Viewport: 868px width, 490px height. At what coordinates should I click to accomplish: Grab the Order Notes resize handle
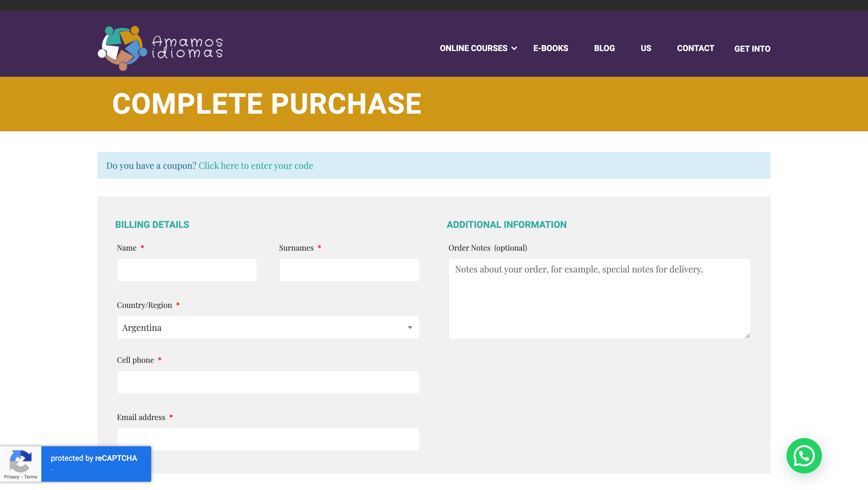(747, 336)
